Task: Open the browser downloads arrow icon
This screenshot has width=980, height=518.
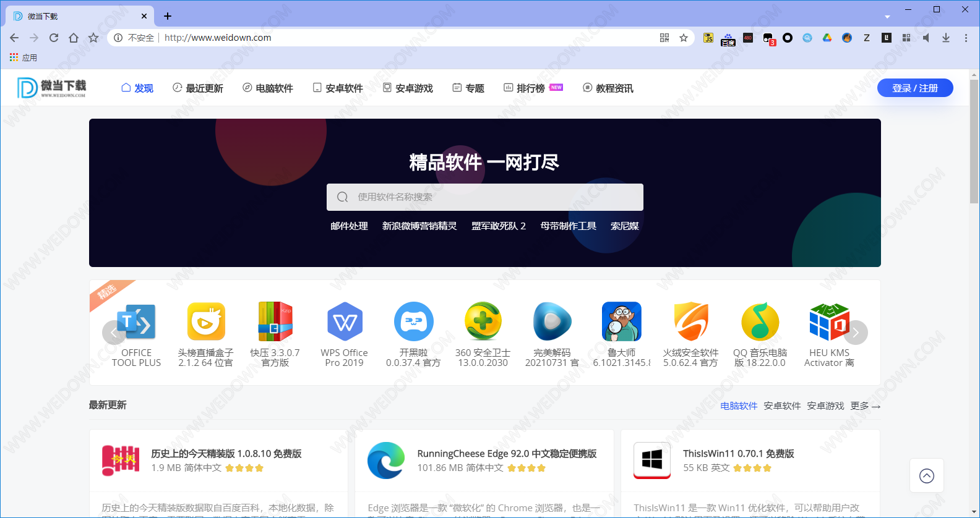Action: pyautogui.click(x=946, y=38)
